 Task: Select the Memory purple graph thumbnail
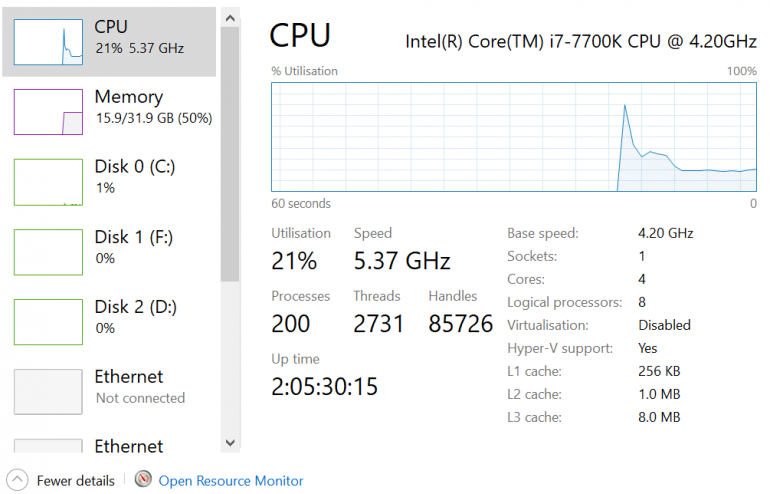point(48,111)
